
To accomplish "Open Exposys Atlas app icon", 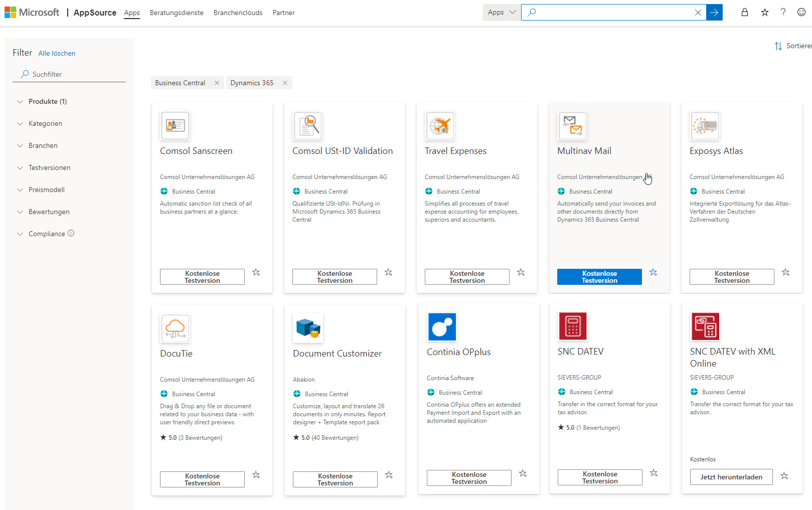I will (x=705, y=125).
